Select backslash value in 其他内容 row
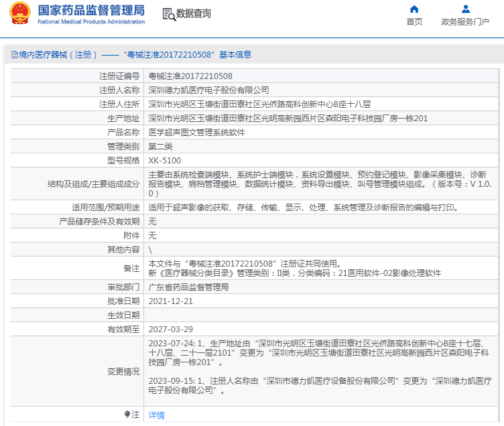This screenshot has height=426, width=504. coord(150,250)
